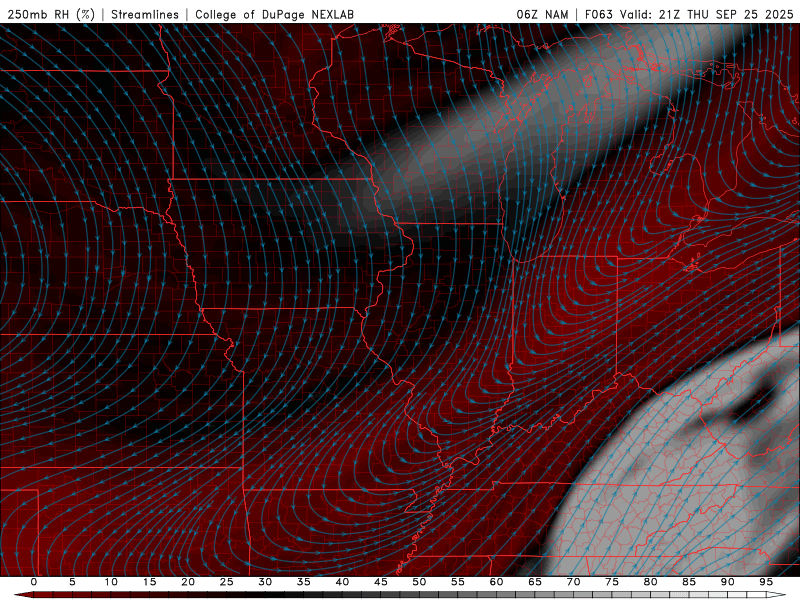Select the "60" label on the color scale

496,582
